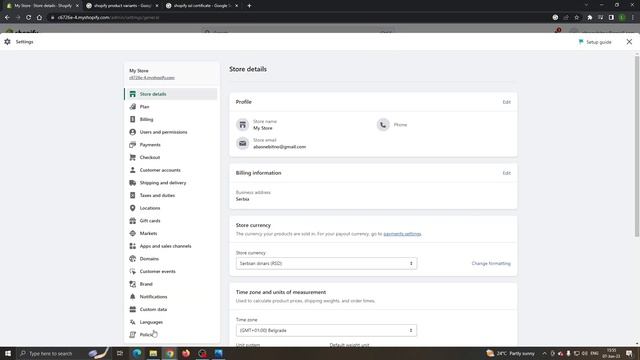640x360 pixels.
Task: Click the Taxes and duties icon
Action: [133, 195]
